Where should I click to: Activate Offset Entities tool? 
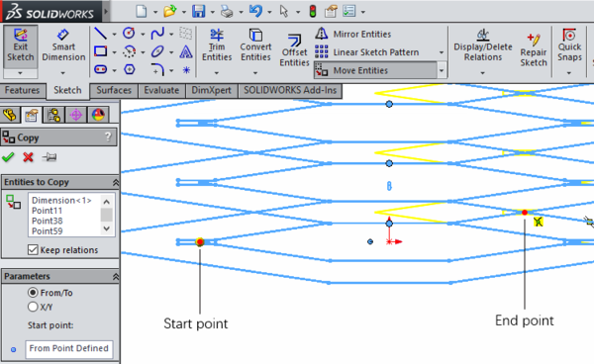(x=294, y=49)
